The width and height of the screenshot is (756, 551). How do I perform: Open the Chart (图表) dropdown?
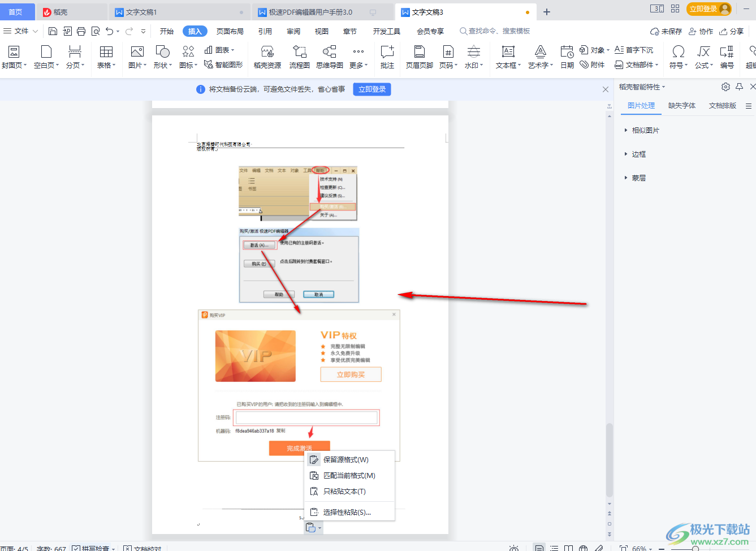(x=219, y=50)
